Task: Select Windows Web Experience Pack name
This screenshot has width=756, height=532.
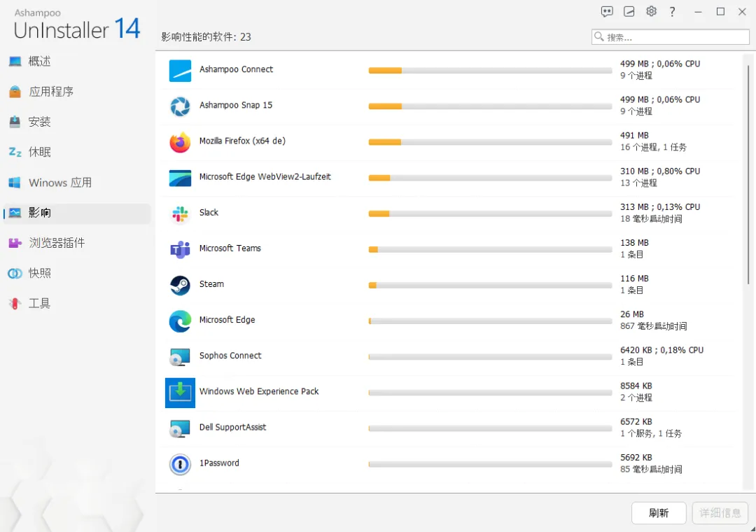Action: (x=259, y=391)
